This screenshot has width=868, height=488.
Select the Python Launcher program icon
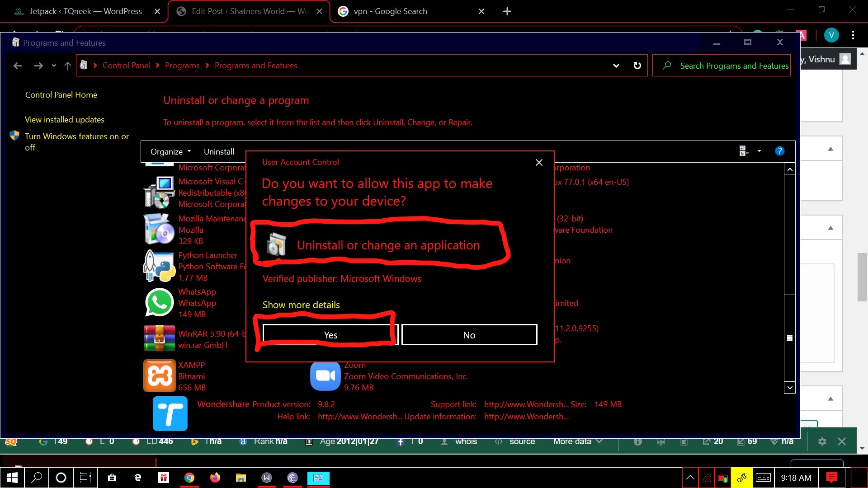click(x=159, y=266)
